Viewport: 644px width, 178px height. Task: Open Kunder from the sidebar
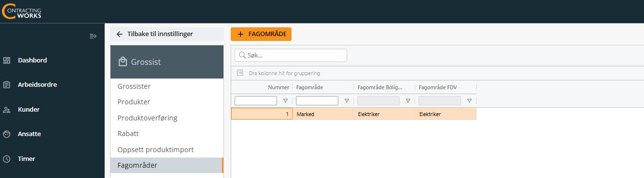pos(29,110)
